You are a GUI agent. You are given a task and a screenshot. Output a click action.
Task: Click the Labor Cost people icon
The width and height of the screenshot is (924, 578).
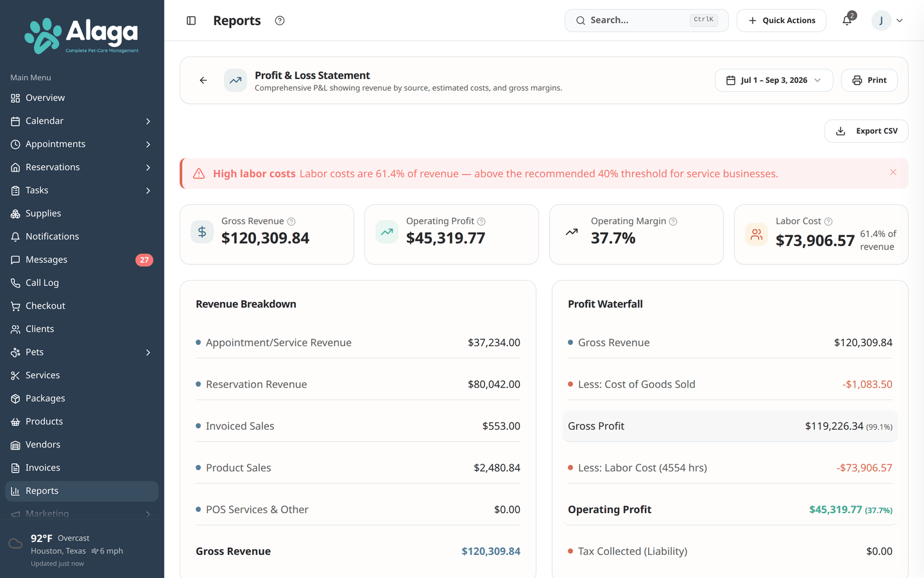coord(757,234)
